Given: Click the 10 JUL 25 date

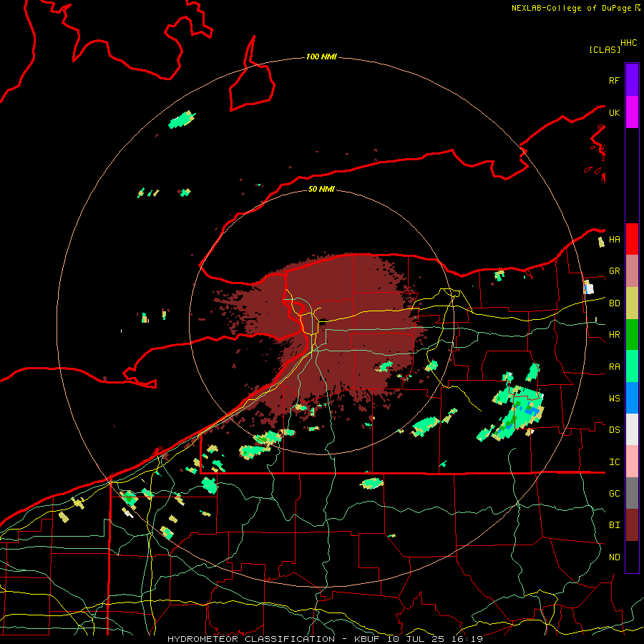Looking at the screenshot, I should (415, 639).
